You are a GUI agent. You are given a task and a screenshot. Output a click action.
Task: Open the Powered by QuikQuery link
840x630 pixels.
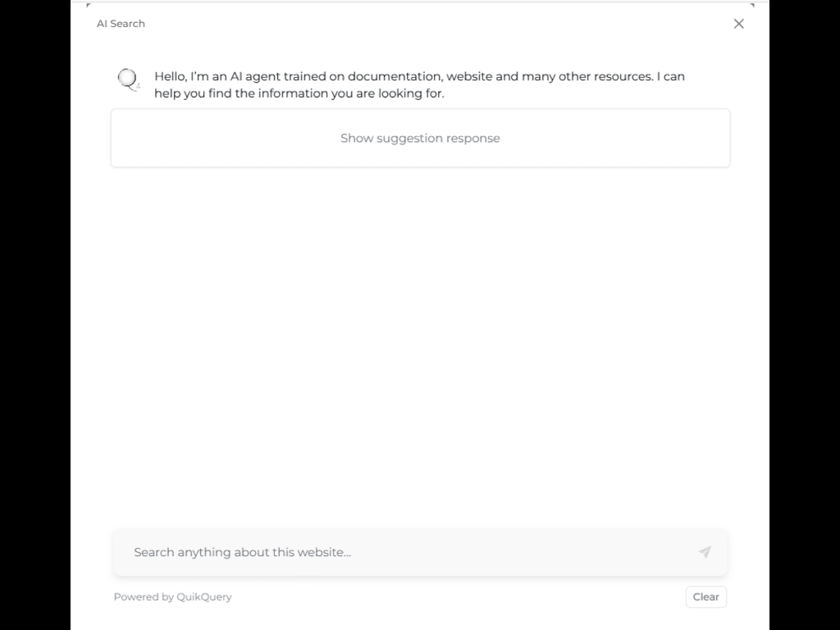coord(172,597)
